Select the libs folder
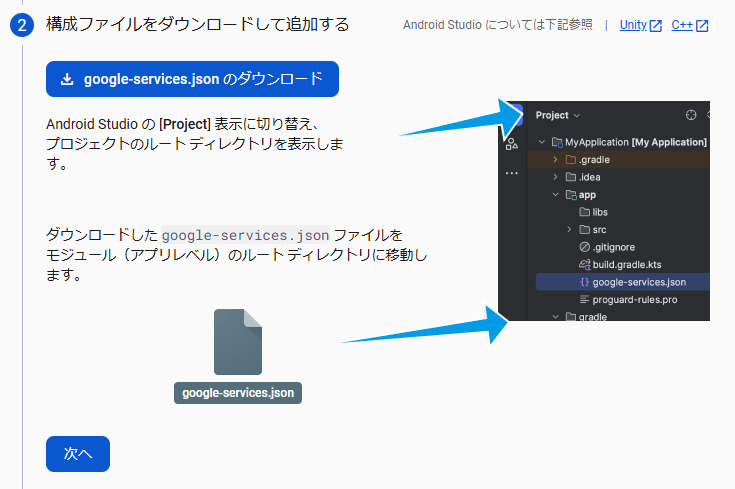 (600, 212)
